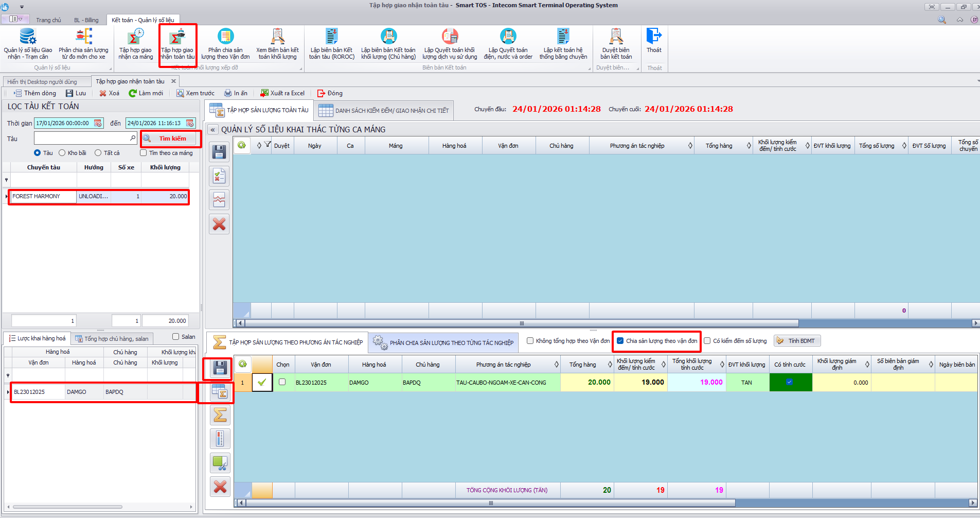Click the red X delete icon in upper grid sidebar

point(219,224)
